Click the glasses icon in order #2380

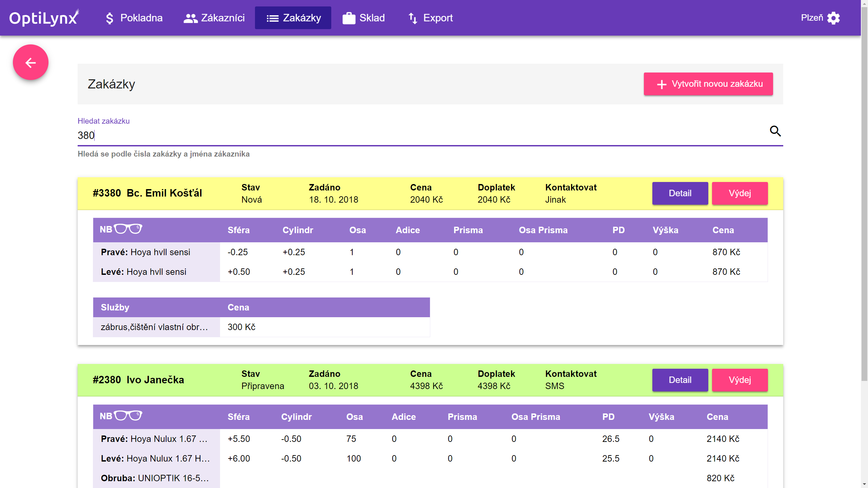pyautogui.click(x=128, y=415)
